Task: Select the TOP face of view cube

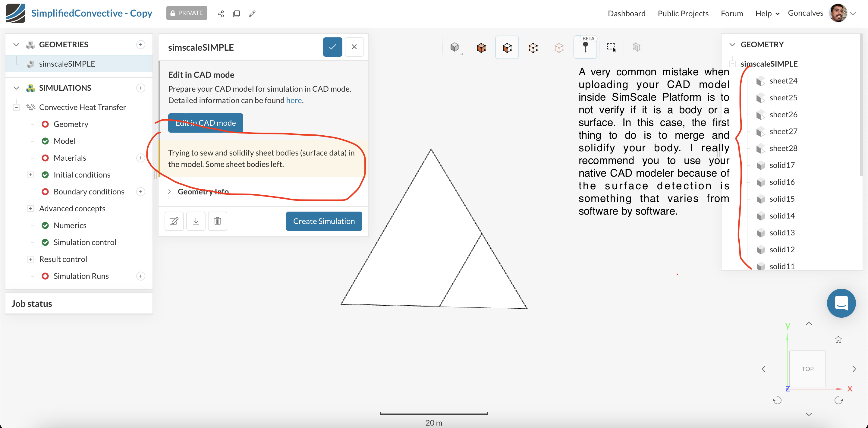Action: 807,369
